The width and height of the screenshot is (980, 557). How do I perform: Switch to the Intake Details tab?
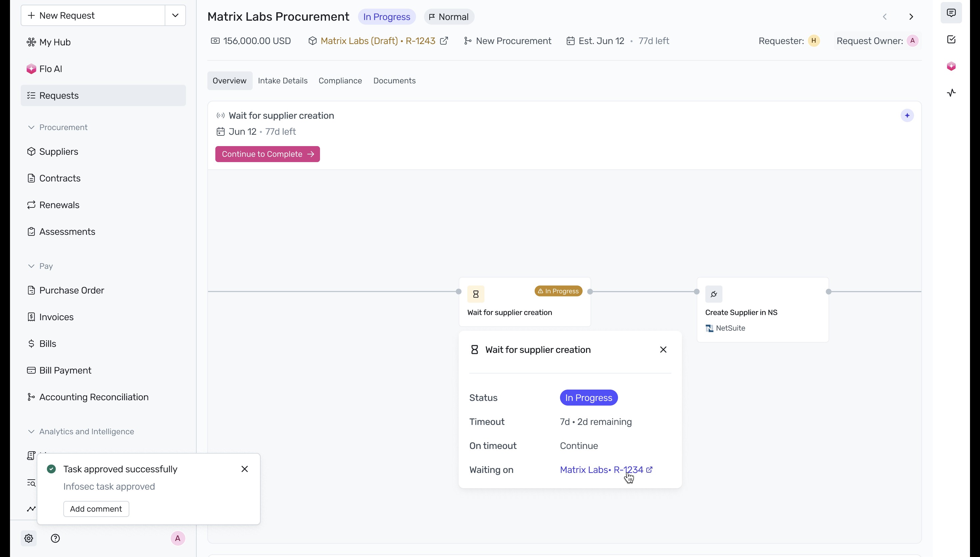pos(282,81)
